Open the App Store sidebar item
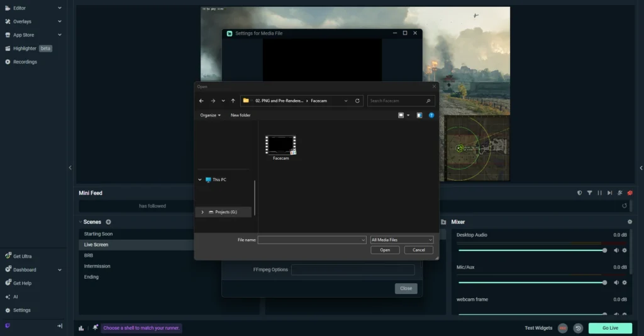This screenshot has height=336, width=644. [x=23, y=35]
